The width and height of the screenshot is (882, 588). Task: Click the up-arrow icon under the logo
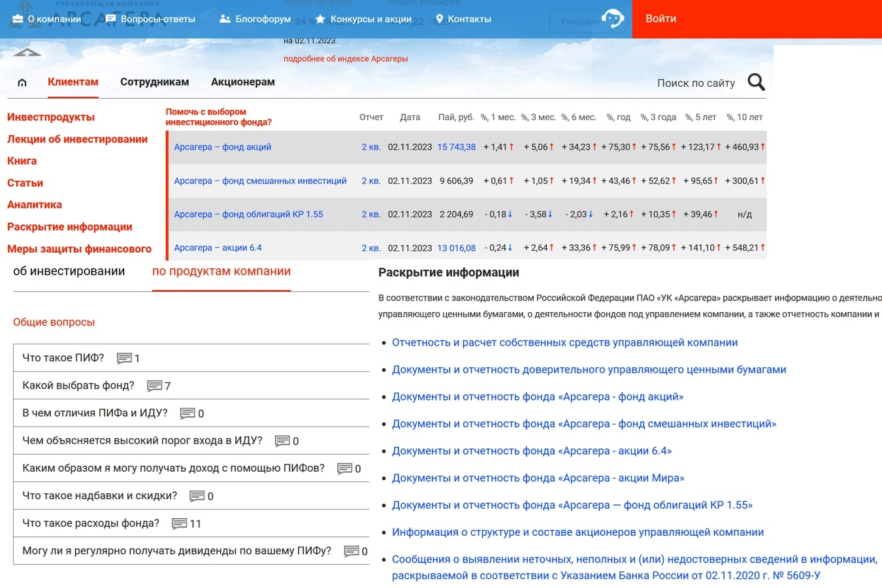(x=27, y=53)
